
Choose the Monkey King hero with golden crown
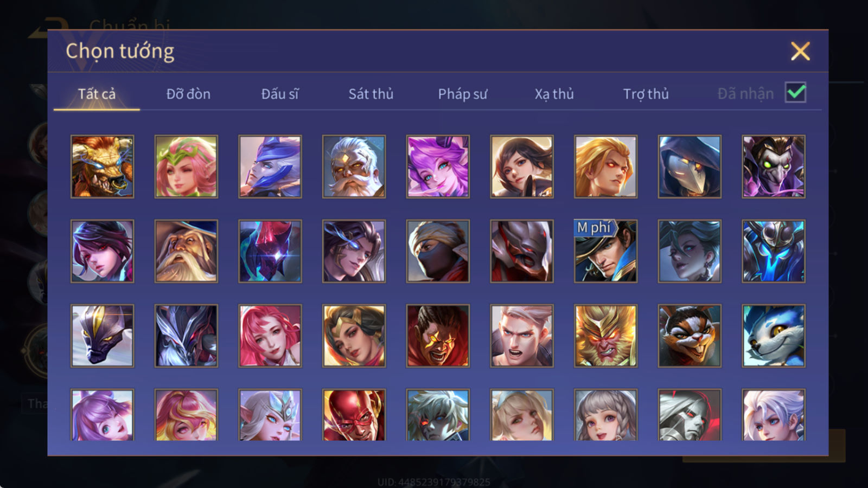coord(605,336)
